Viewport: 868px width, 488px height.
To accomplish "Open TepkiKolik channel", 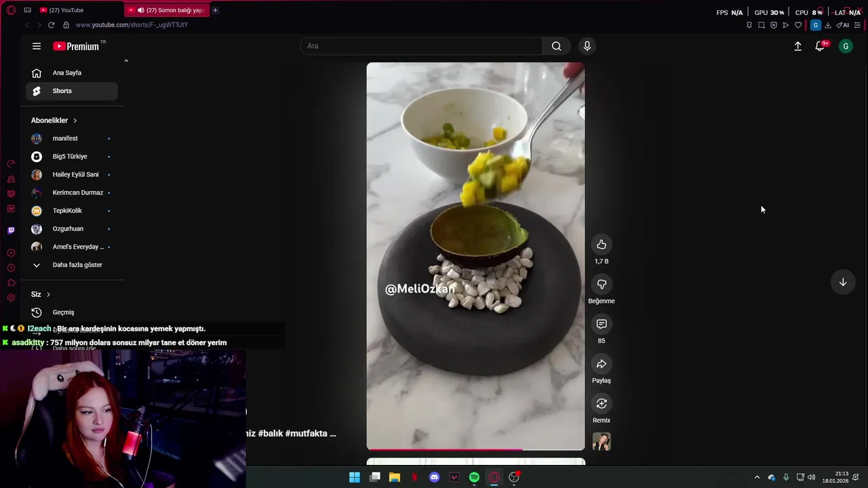I will [72, 211].
